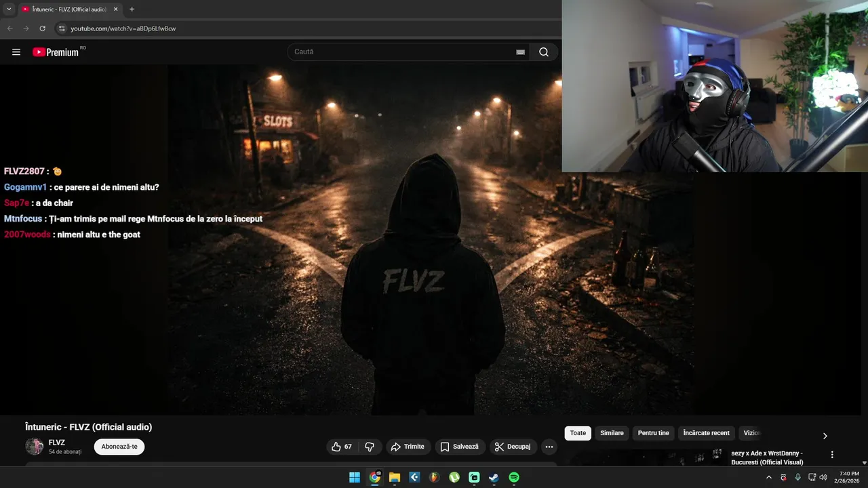Open File Explorer from taskbar
The width and height of the screenshot is (868, 488).
click(395, 477)
